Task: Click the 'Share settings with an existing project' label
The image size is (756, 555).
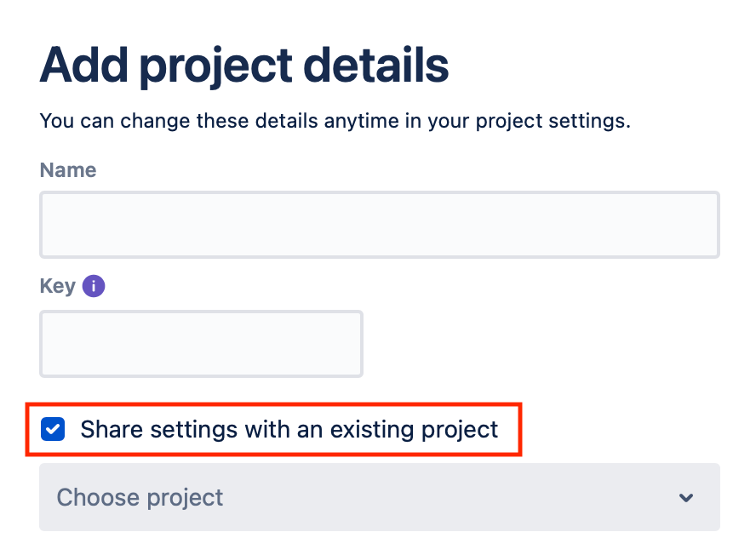Action: (289, 430)
